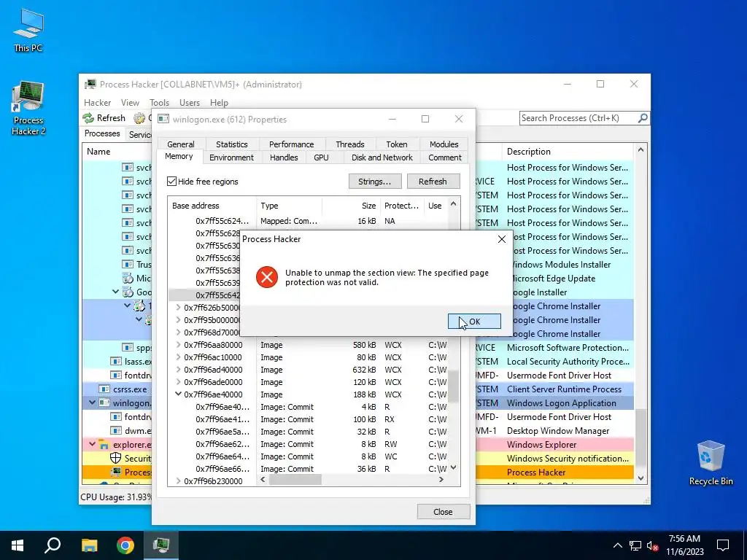This screenshot has height=560, width=747.
Task: Click the muted volume tray icon
Action: 652,545
